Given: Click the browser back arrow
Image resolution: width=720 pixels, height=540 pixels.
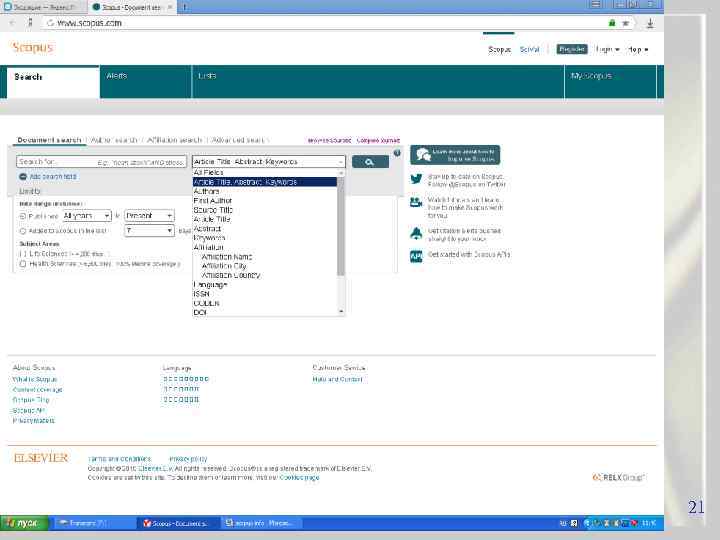Looking at the screenshot, I should (12, 22).
